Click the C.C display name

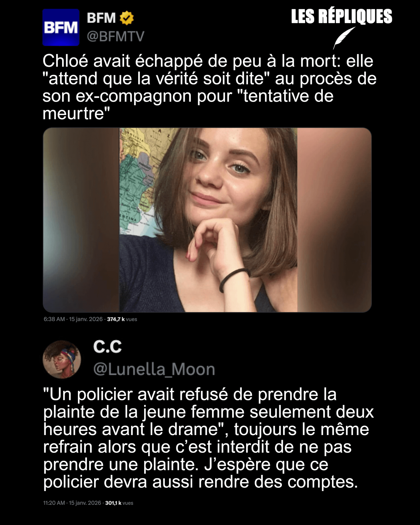[107, 347]
